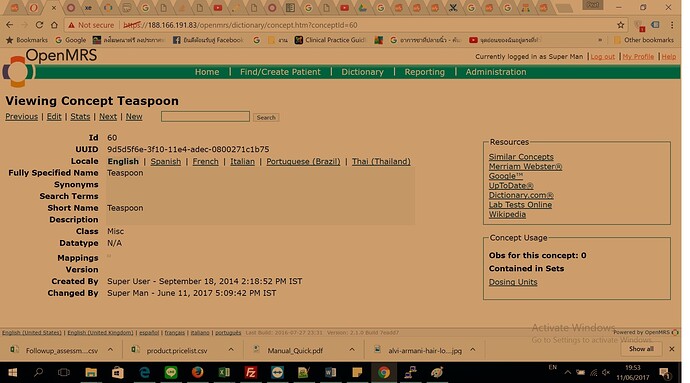
Task: Click the Search button
Action: (266, 118)
